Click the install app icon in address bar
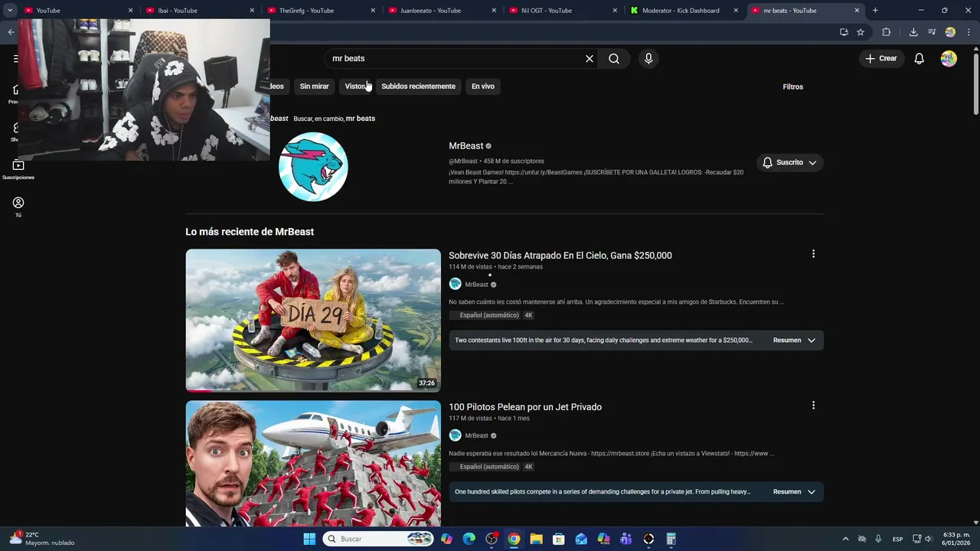The image size is (980, 551). (844, 32)
